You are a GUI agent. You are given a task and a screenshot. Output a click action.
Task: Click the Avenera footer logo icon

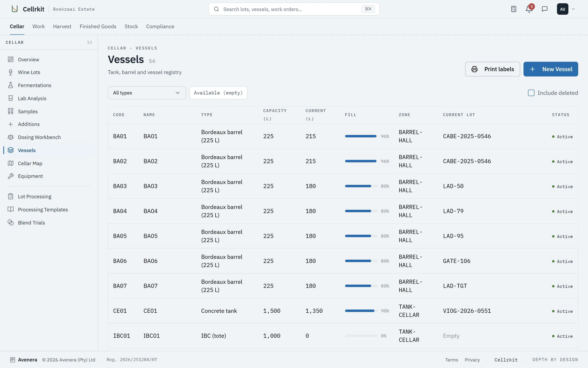[x=13, y=360]
